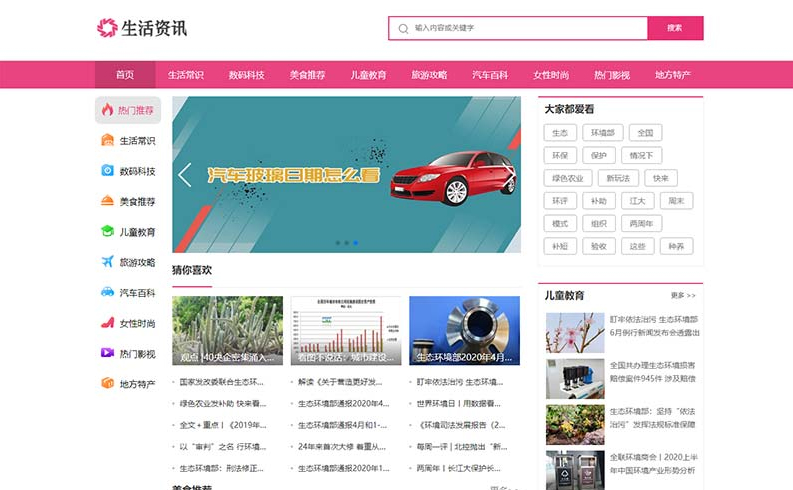Go to previous slide with banner left arrow
This screenshot has height=490, width=793.
tap(185, 175)
